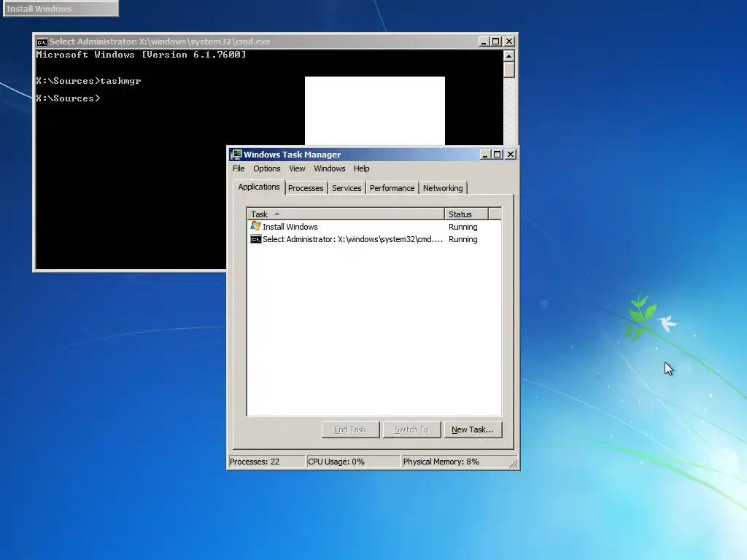Viewport: 747px width, 560px height.
Task: Click the Running status of Install Windows
Action: (463, 227)
